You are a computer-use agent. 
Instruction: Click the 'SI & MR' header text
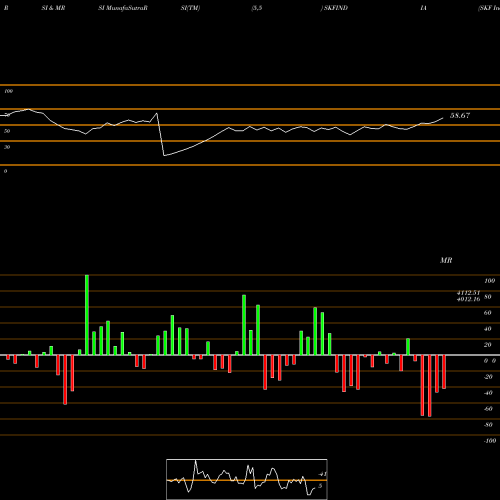(53, 8)
